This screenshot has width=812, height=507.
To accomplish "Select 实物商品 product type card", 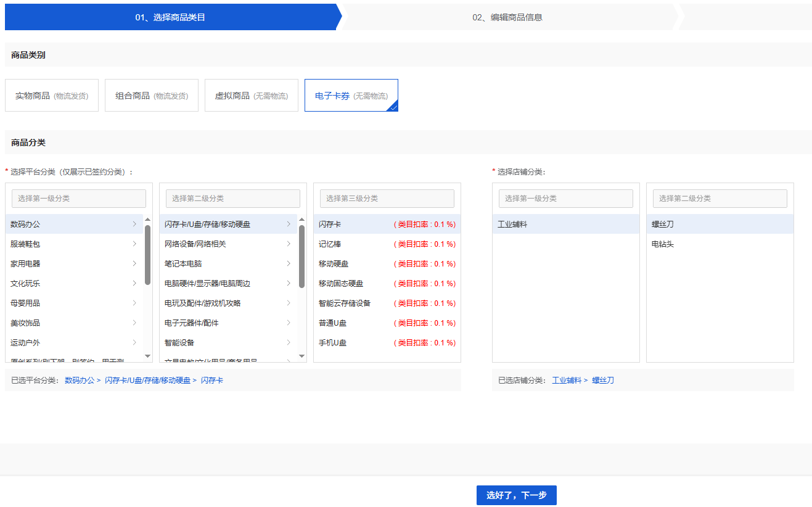I will pyautogui.click(x=52, y=96).
